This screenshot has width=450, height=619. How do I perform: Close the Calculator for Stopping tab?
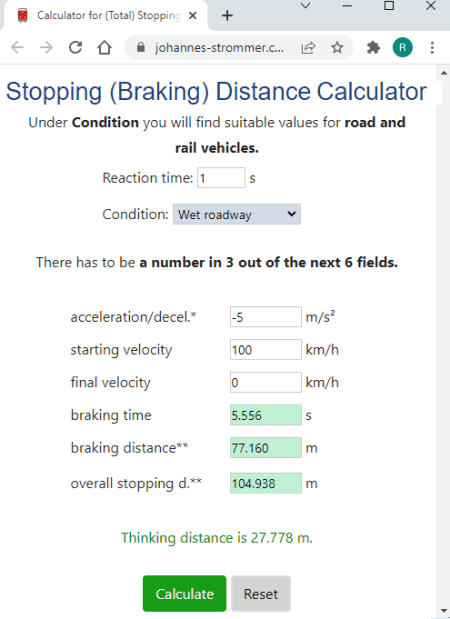[x=193, y=16]
